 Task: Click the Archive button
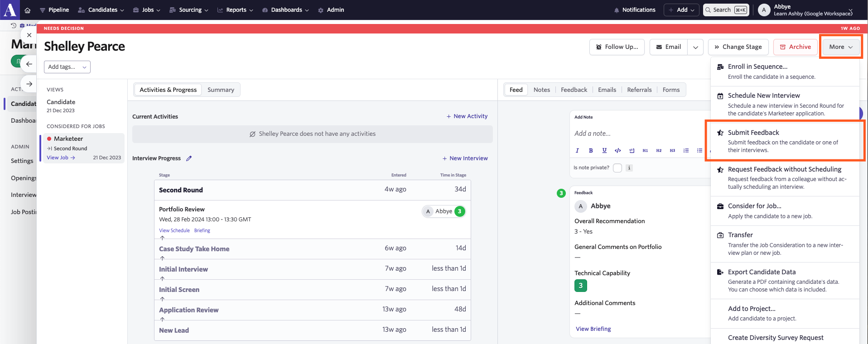point(795,47)
